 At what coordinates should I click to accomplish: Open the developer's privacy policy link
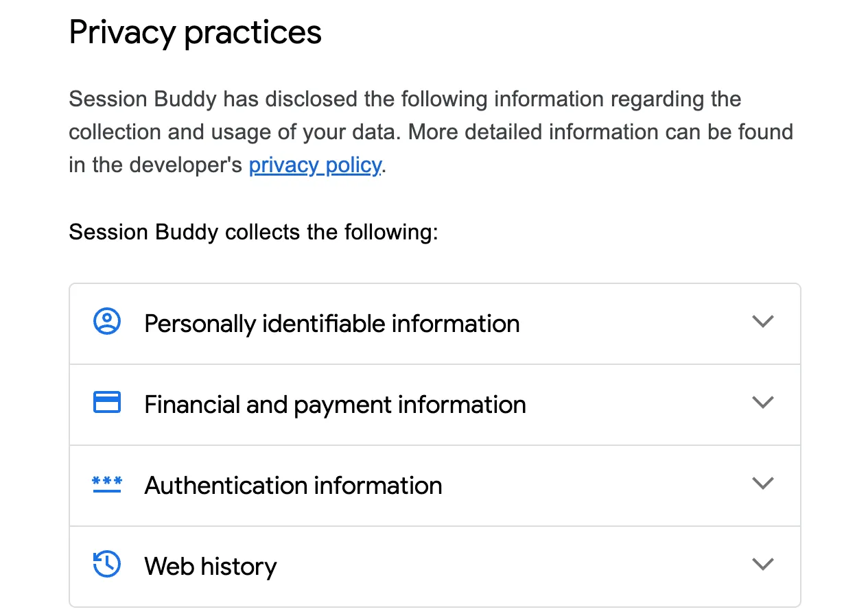tap(314, 165)
